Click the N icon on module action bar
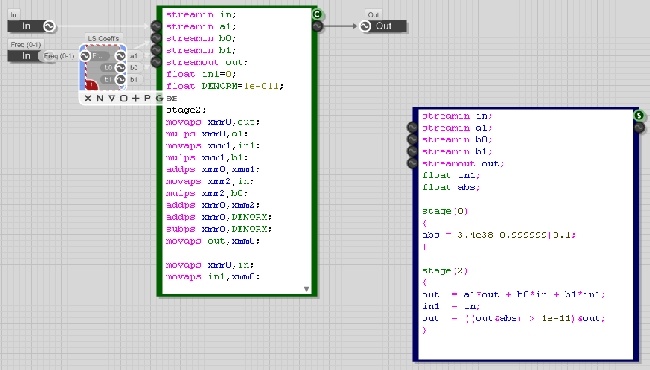The image size is (650, 370). coord(99,98)
